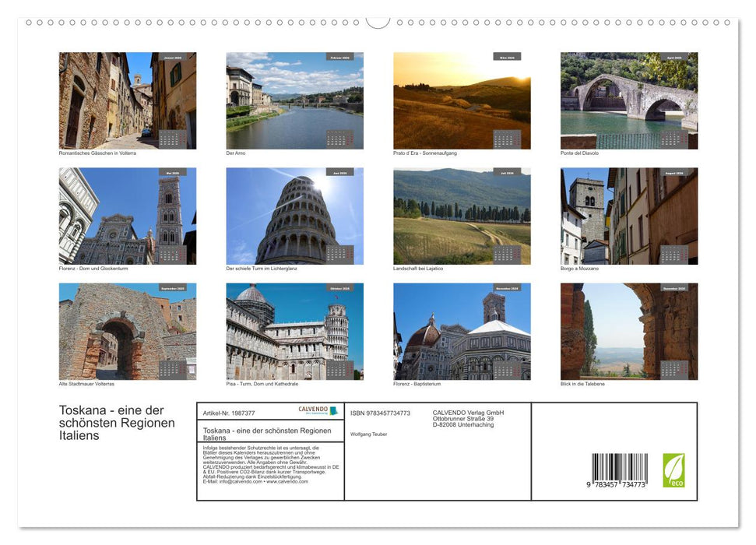
Task: Click the CALVENDO Verlag GmbH address block
Action: (468, 420)
